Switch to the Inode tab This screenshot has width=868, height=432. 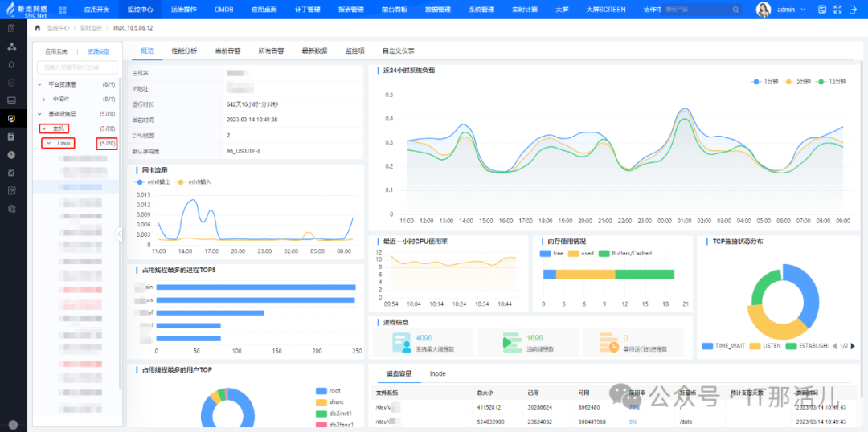coord(437,374)
